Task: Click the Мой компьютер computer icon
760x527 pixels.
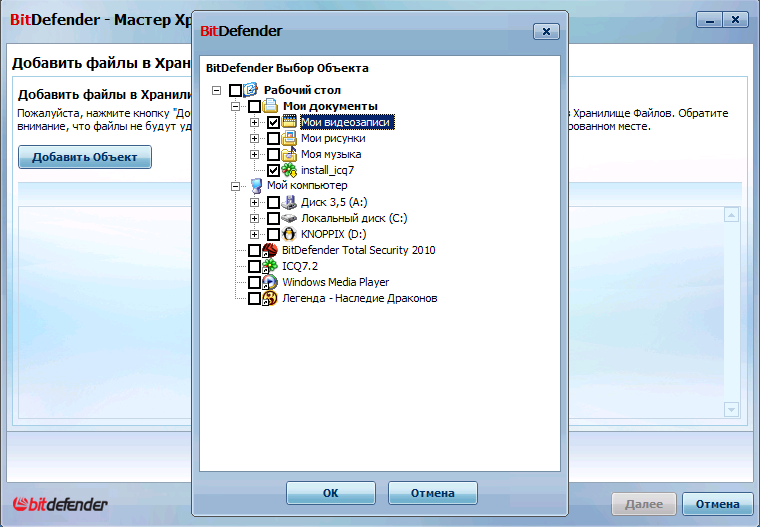Action: (256, 186)
